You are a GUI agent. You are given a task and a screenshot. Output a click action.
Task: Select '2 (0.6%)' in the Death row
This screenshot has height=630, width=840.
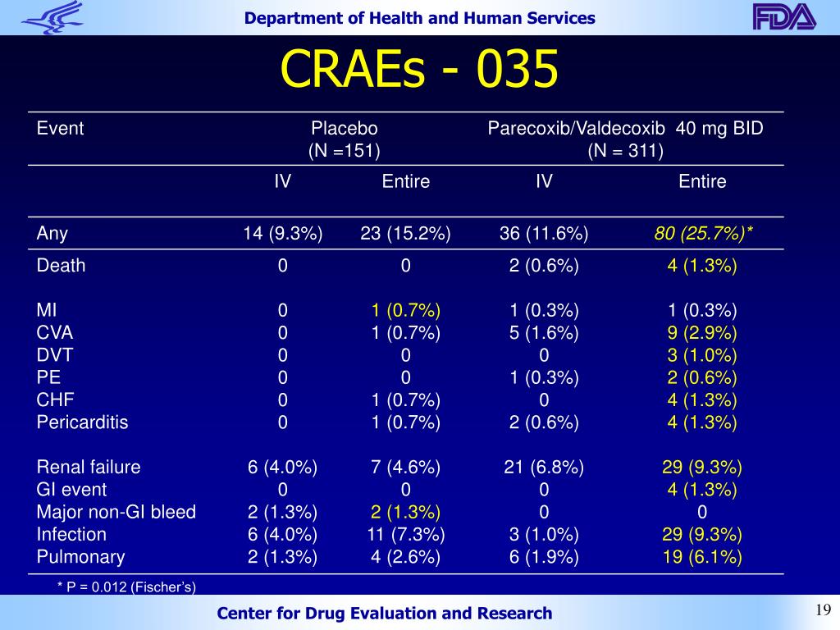(x=545, y=266)
